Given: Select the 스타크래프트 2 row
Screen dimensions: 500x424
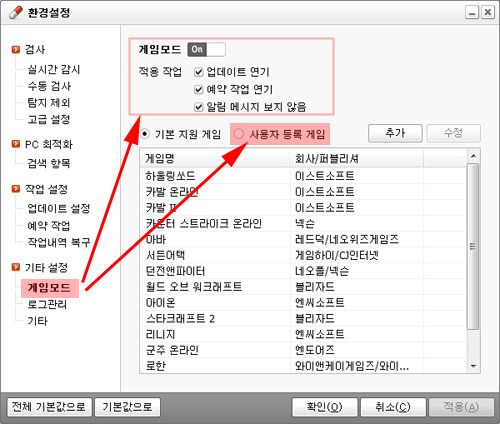Looking at the screenshot, I should click(303, 319).
